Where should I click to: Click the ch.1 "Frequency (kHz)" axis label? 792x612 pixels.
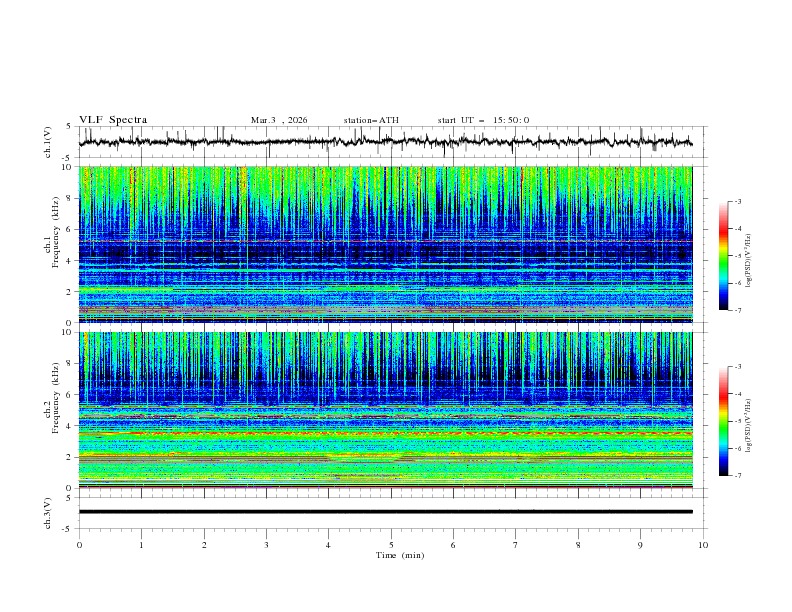coord(56,233)
